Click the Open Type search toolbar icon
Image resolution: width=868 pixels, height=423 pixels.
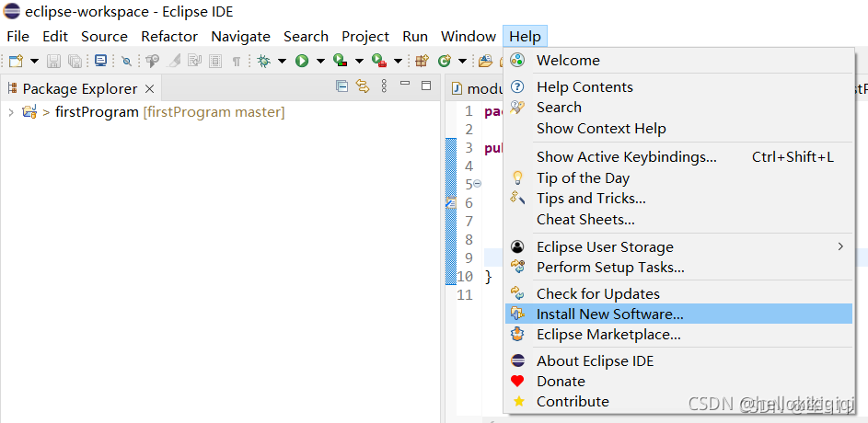tap(152, 61)
